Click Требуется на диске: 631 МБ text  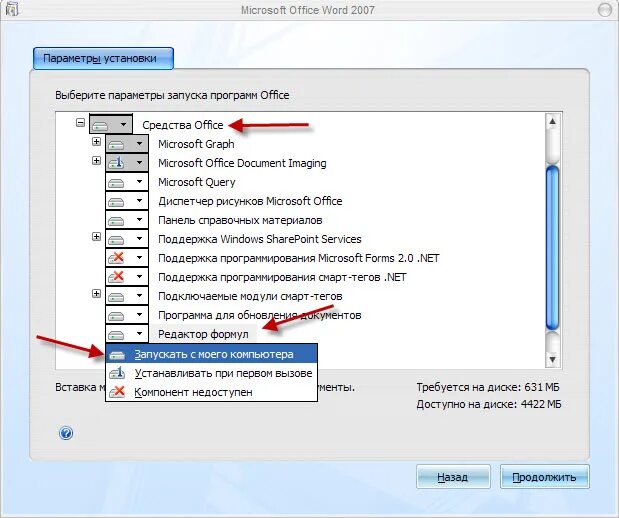pos(488,387)
